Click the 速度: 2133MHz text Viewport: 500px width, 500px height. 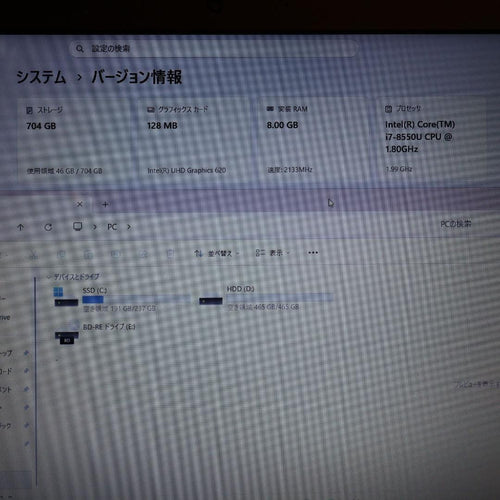(290, 170)
